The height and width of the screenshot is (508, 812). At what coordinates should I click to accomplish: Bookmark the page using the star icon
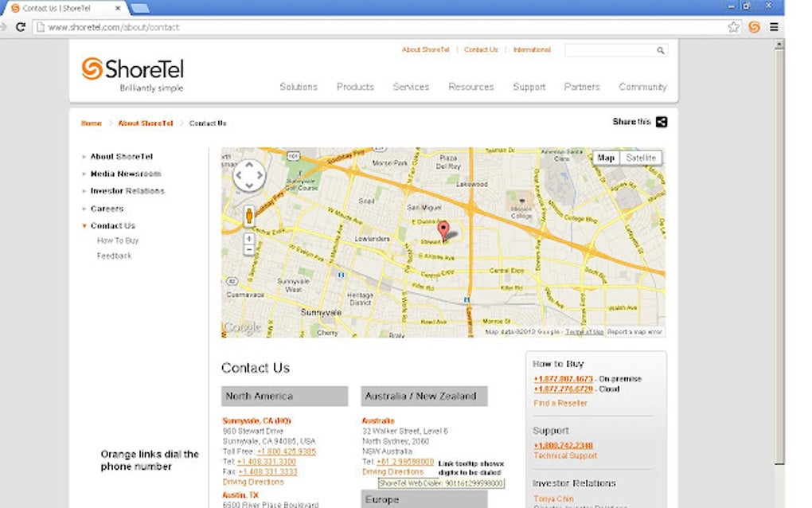click(x=732, y=26)
